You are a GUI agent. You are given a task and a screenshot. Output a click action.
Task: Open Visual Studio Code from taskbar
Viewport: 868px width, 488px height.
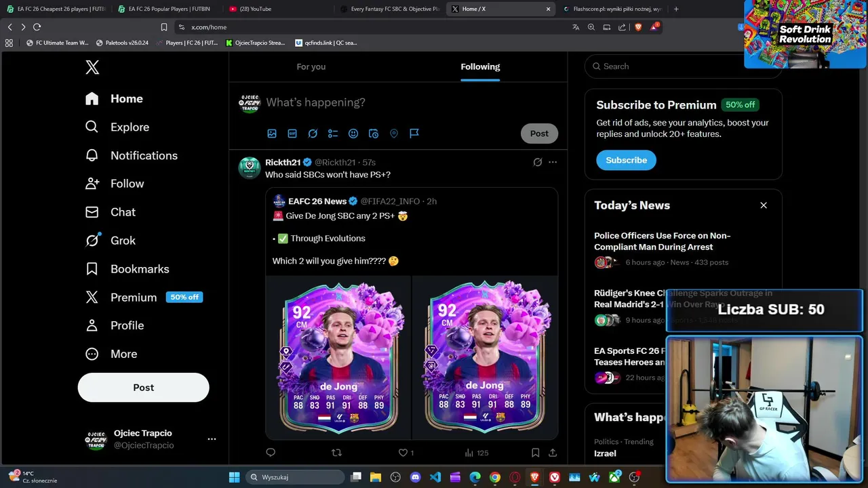[x=435, y=477]
